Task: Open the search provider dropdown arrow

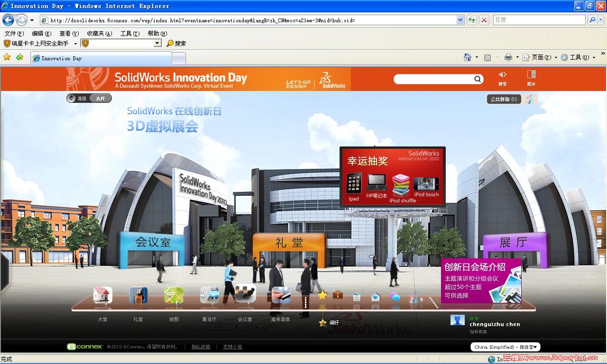Action: click(x=601, y=20)
